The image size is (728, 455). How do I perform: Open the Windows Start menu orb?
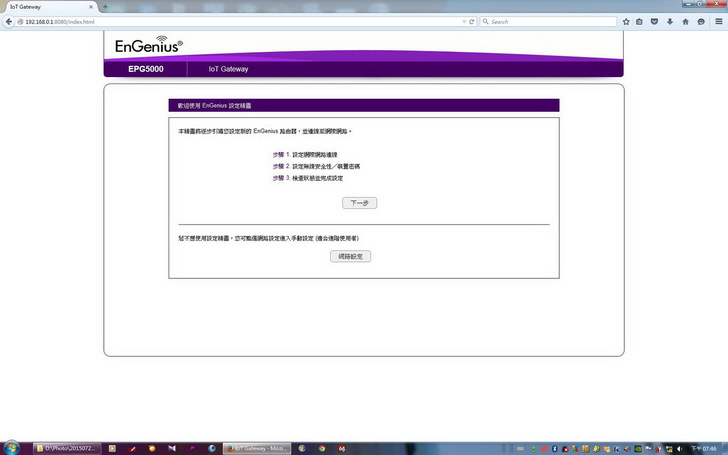pyautogui.click(x=12, y=447)
